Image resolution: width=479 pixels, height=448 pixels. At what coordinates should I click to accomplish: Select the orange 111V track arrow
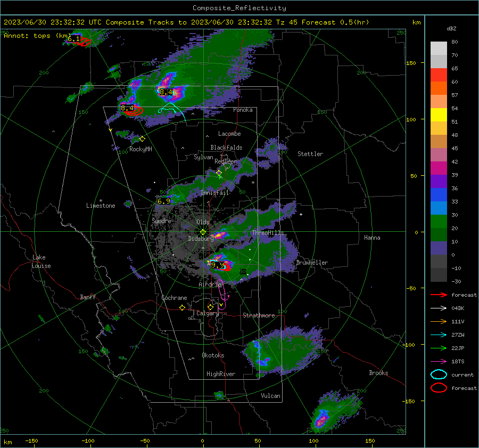[x=439, y=321]
